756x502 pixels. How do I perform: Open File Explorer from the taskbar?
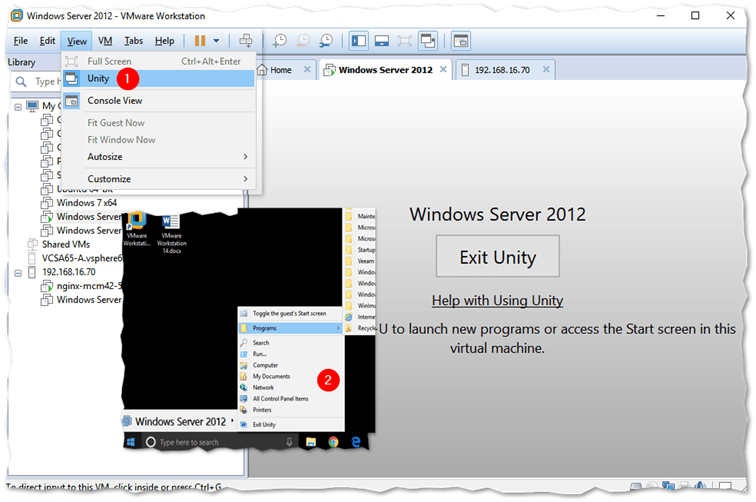click(x=311, y=442)
